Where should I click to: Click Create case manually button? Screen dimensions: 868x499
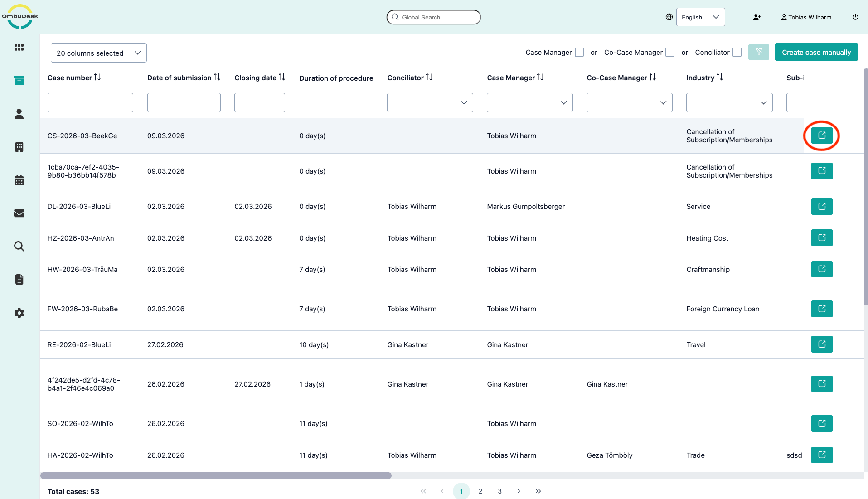(816, 52)
